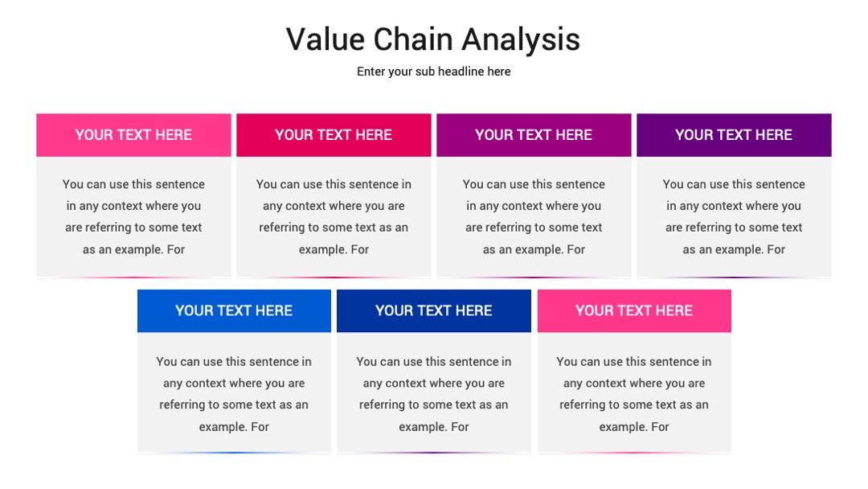
Task: Select the pink header in the bottom row
Action: click(634, 310)
